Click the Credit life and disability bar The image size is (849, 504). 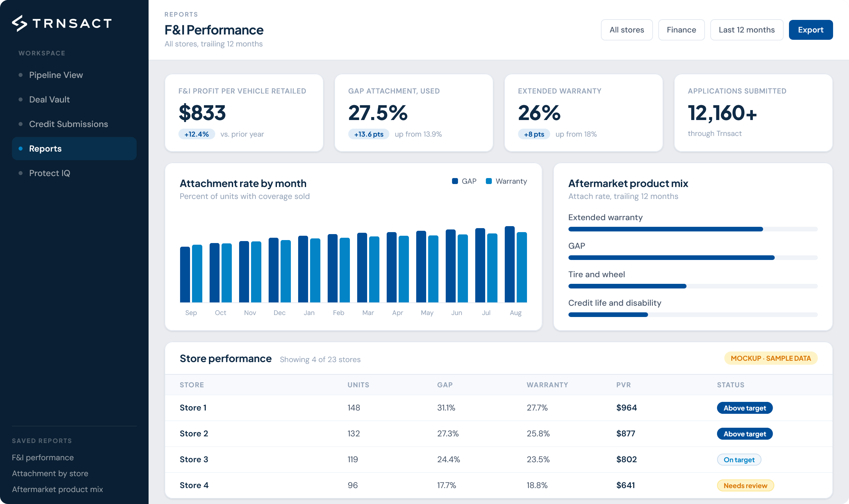(693, 315)
